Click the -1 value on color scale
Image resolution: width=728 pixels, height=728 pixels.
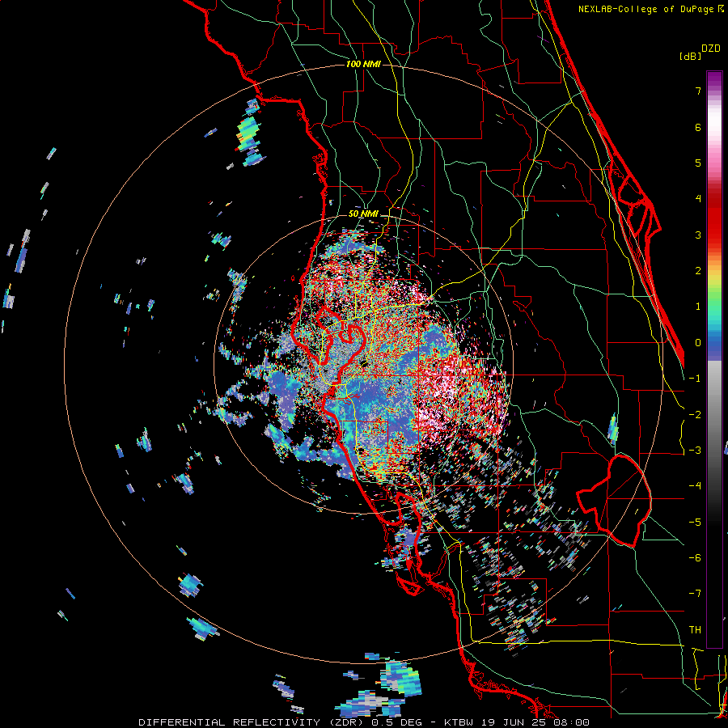[x=695, y=379]
